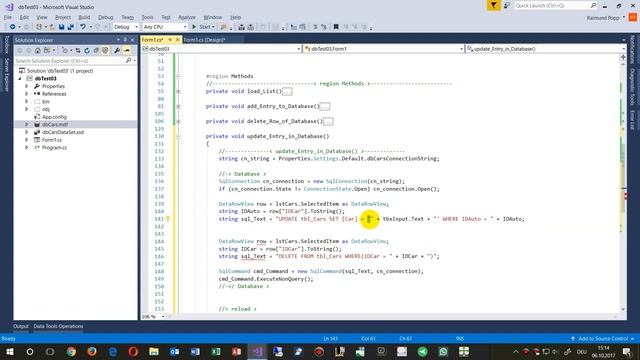Click the lightbulb quick action on line 141

168,219
